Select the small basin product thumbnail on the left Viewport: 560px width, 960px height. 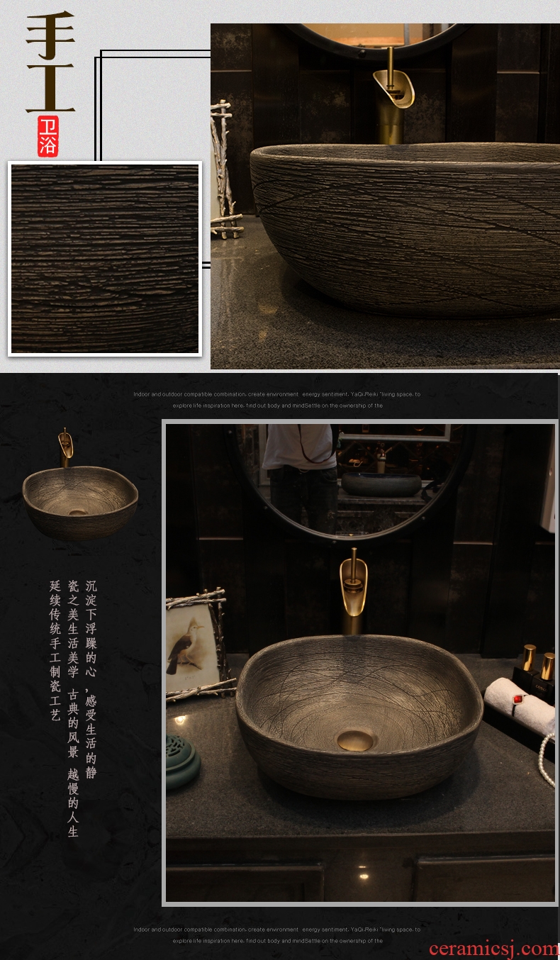(x=79, y=496)
